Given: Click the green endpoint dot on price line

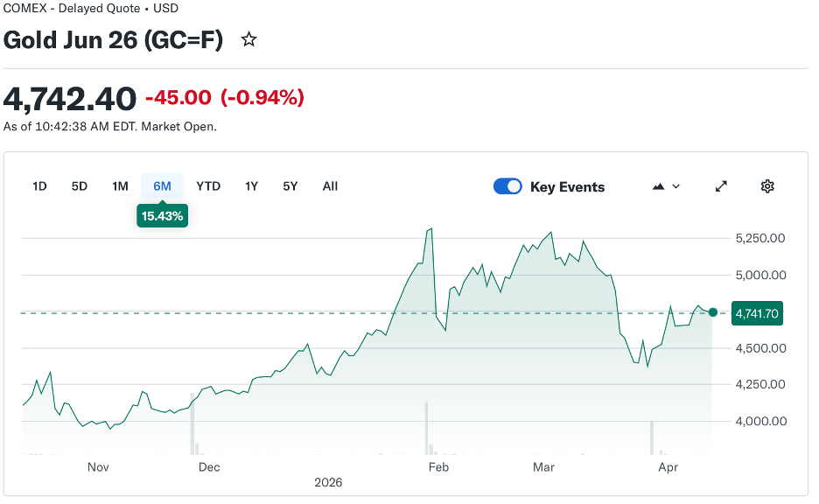Looking at the screenshot, I should pos(713,312).
